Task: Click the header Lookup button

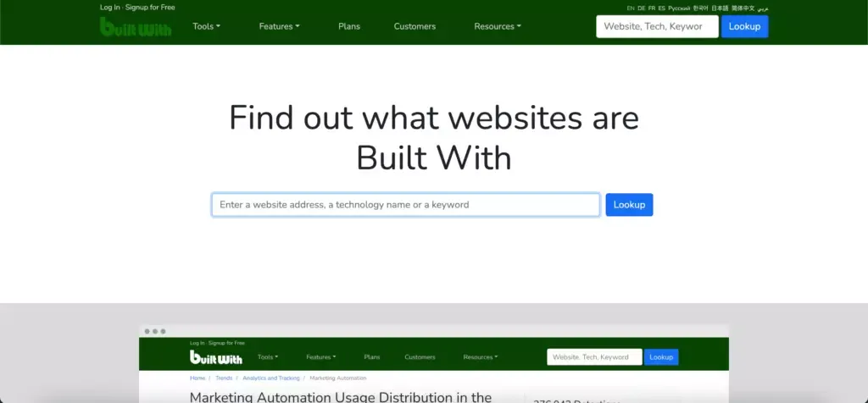Action: pyautogui.click(x=744, y=26)
